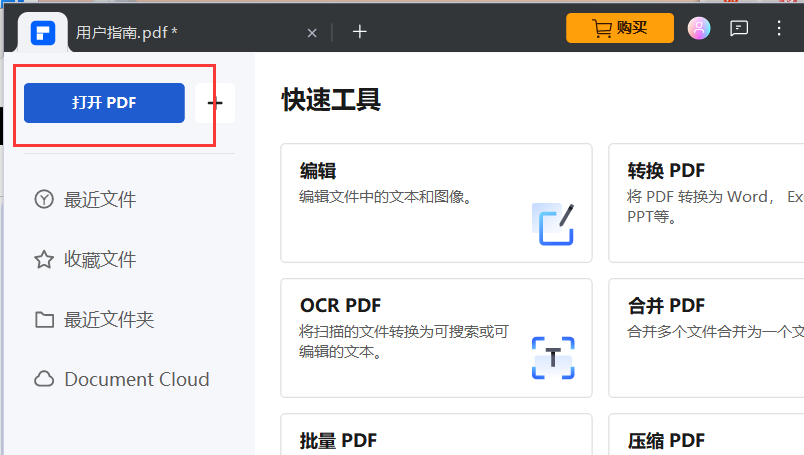Close the 用户指南.pdf tab

tap(312, 33)
